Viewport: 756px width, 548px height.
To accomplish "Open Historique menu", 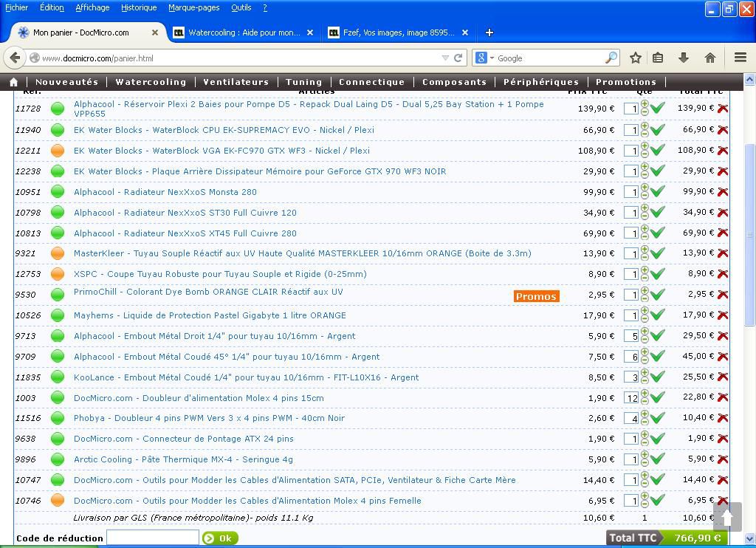I will click(139, 7).
